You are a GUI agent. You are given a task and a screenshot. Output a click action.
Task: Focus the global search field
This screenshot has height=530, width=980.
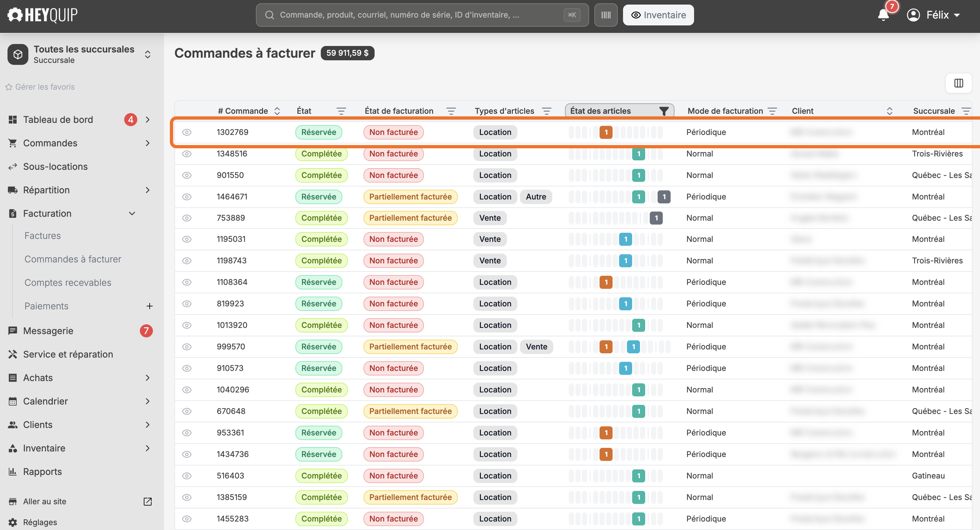422,15
